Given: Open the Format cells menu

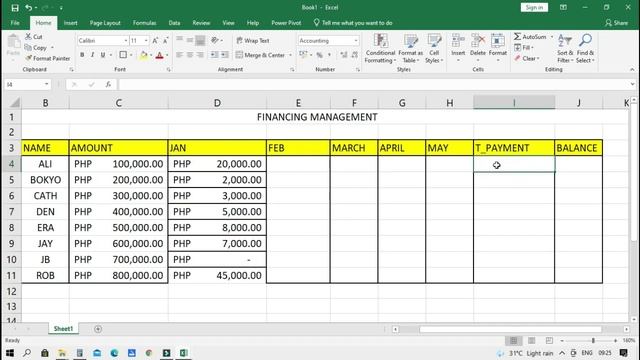Looking at the screenshot, I should pos(498,49).
